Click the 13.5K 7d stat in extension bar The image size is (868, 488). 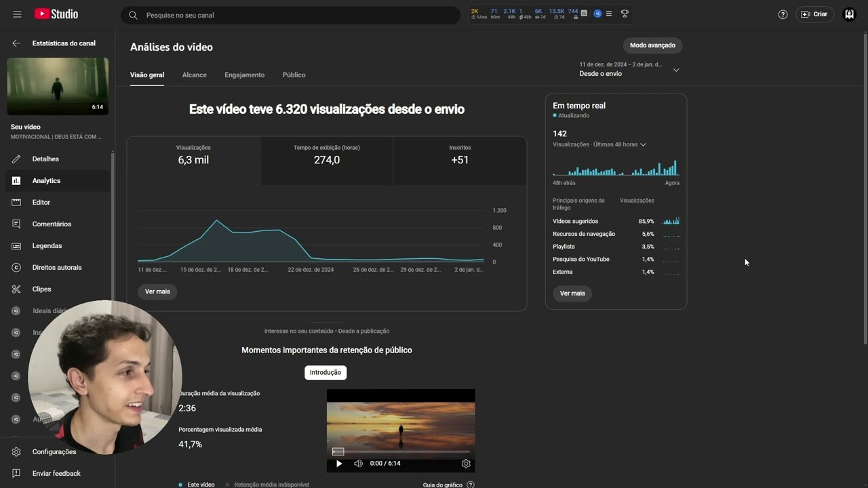(557, 14)
